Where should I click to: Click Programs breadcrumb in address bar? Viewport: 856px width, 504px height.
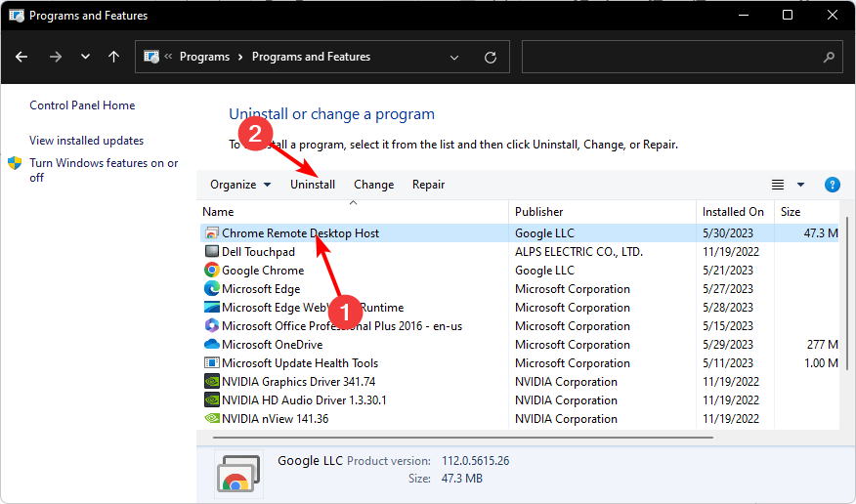tap(205, 57)
